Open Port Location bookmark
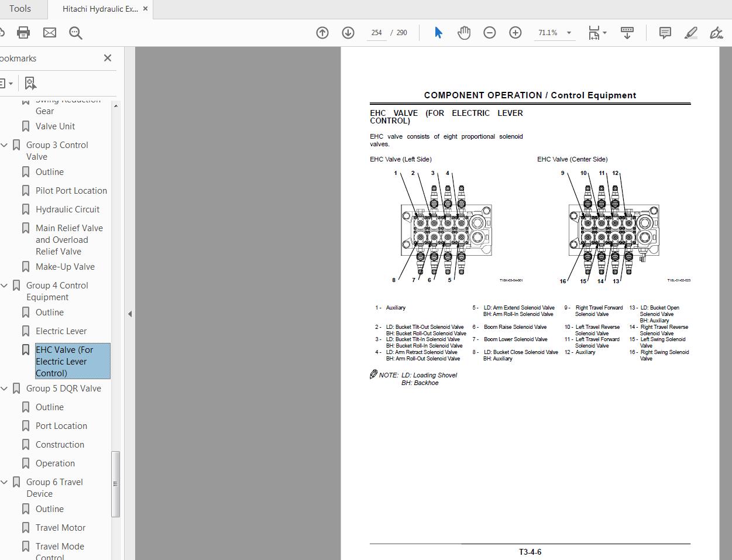 [61, 426]
